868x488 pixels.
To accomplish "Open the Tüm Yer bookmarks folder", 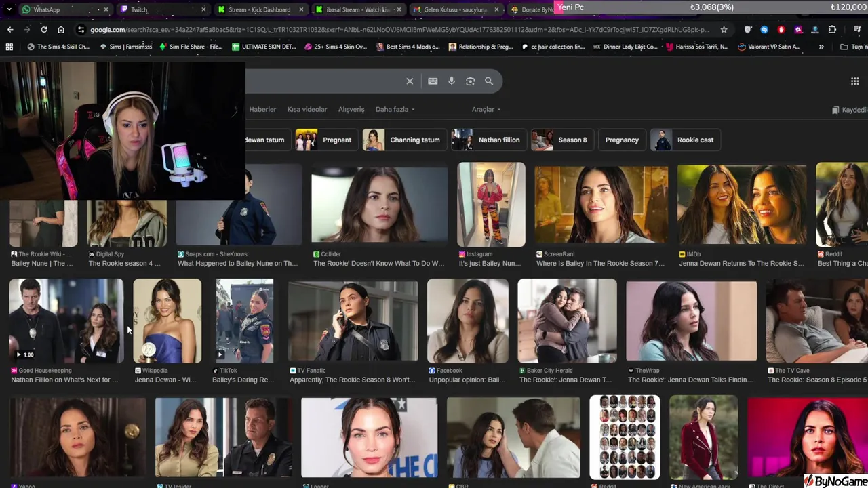I will pyautogui.click(x=854, y=47).
